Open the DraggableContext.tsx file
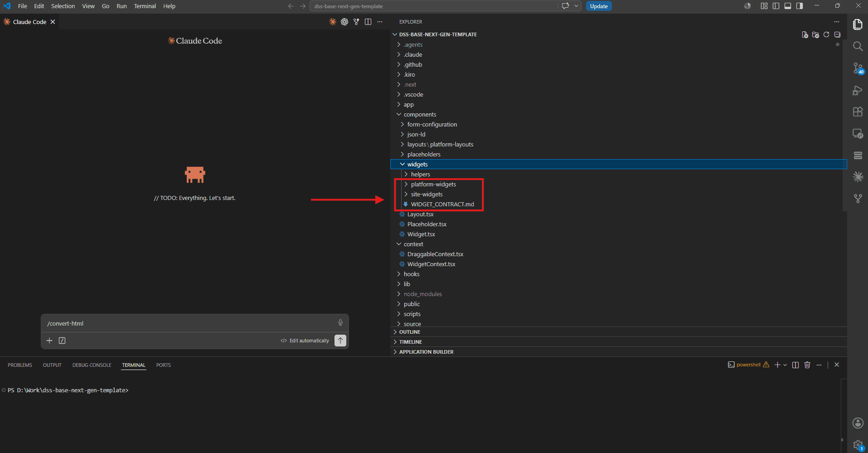 [x=435, y=254]
